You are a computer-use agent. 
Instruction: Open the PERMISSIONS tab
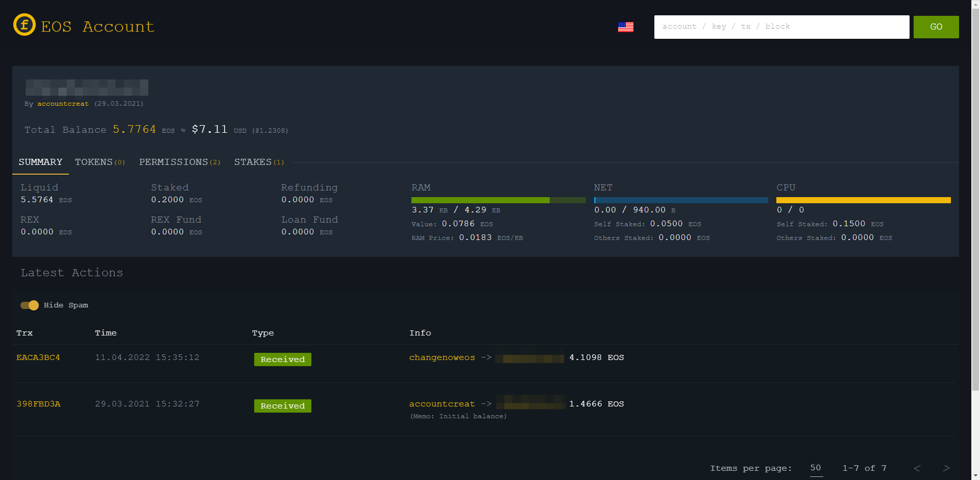point(180,162)
